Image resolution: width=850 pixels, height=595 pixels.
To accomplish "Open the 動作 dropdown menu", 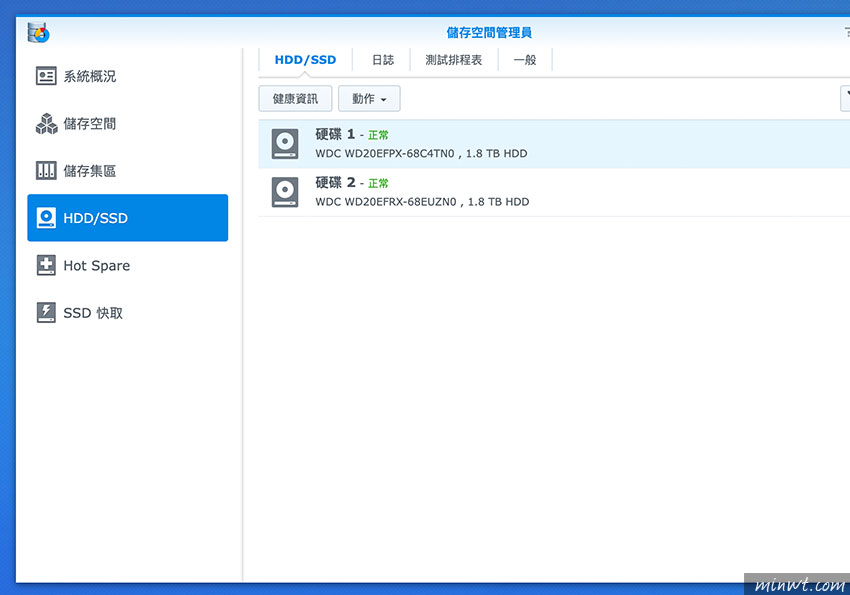I will click(368, 98).
